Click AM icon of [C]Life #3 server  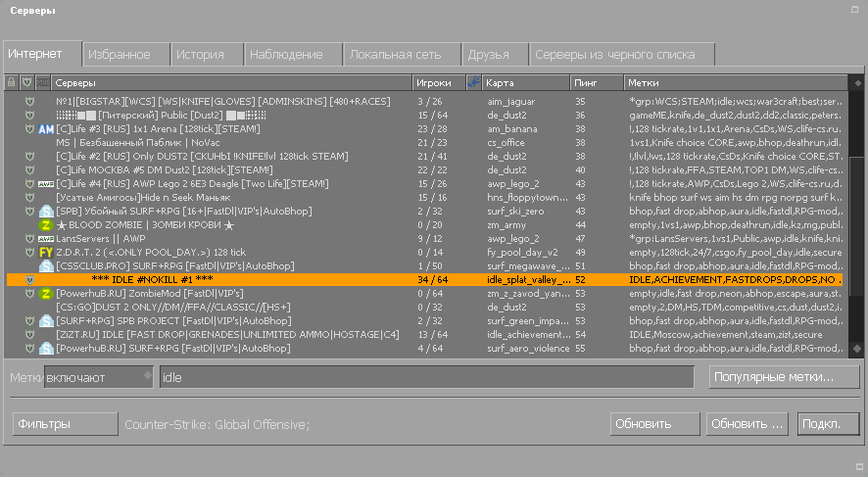coord(46,129)
